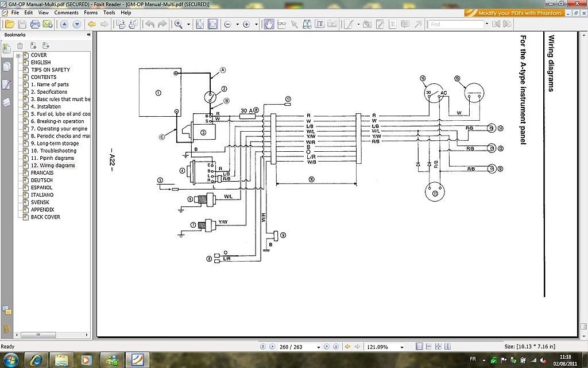This screenshot has height=368, width=588.
Task: Zoom in with the plus circle icon
Action: coord(246,24)
